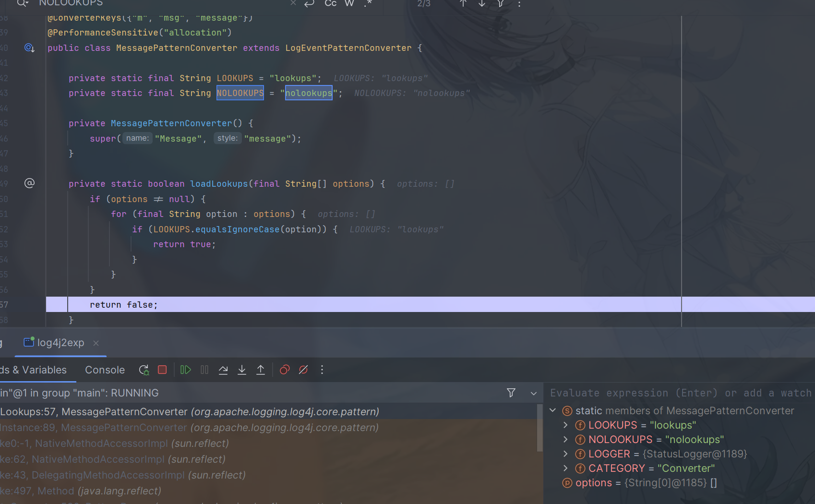Resume program execution
Image resolution: width=815 pixels, height=504 pixels.
pos(186,370)
